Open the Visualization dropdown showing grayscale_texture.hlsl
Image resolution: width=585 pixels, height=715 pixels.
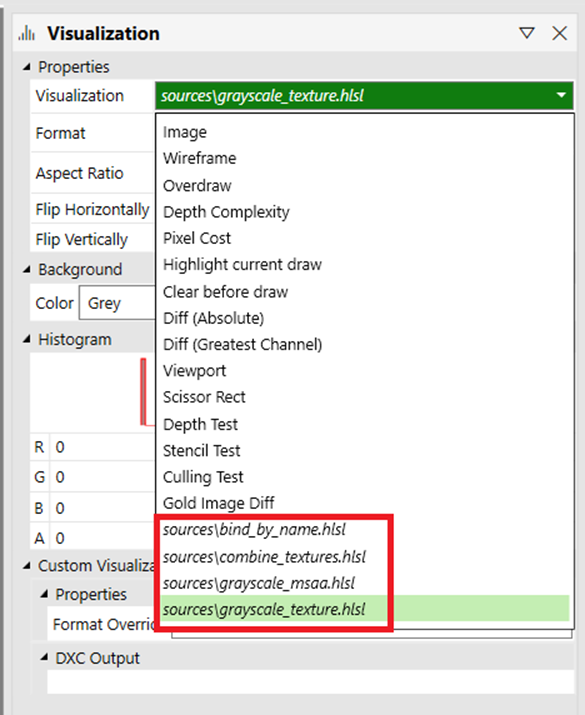(364, 96)
